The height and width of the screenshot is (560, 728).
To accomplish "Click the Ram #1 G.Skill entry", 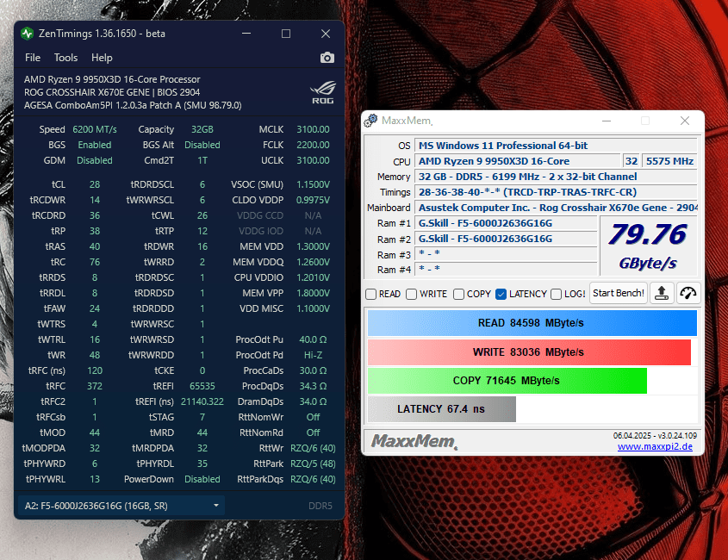I will pos(506,223).
